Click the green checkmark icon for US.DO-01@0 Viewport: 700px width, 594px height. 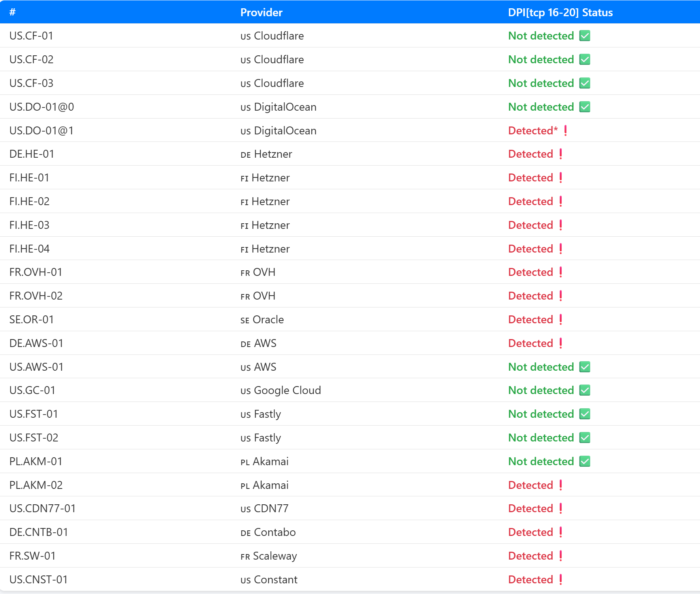[x=585, y=107]
